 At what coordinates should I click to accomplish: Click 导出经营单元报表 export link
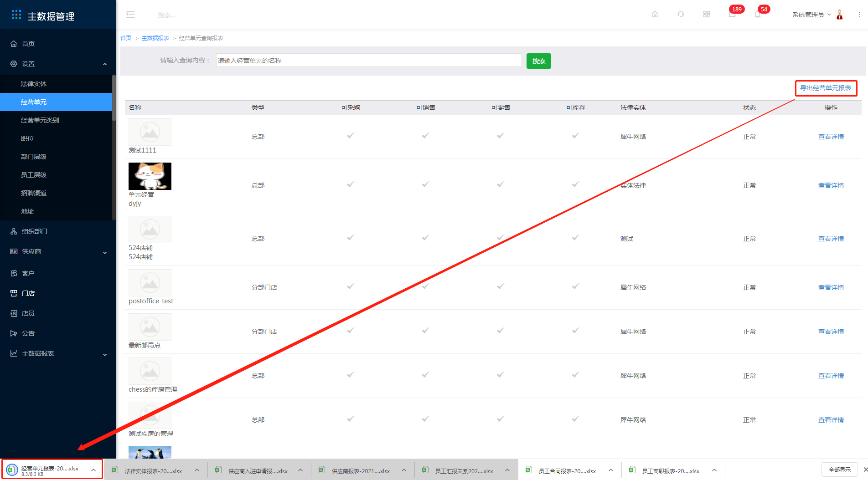point(826,88)
